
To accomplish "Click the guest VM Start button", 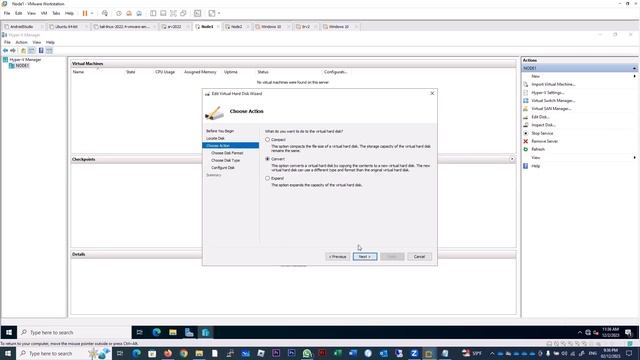I will (x=9, y=332).
